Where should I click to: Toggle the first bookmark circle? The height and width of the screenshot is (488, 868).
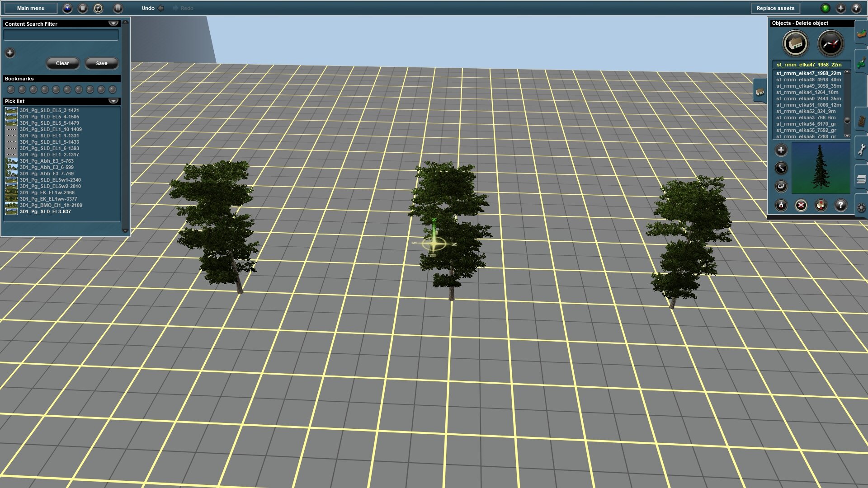point(11,89)
